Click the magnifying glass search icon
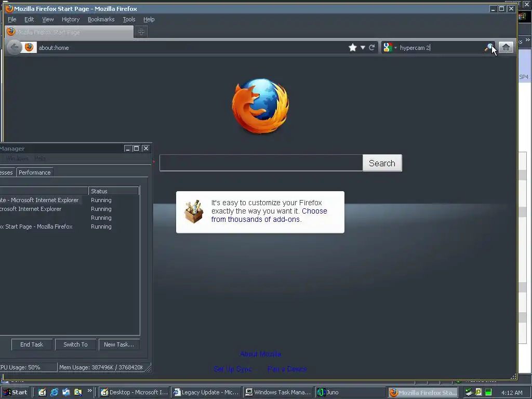The height and width of the screenshot is (399, 532). tap(489, 47)
